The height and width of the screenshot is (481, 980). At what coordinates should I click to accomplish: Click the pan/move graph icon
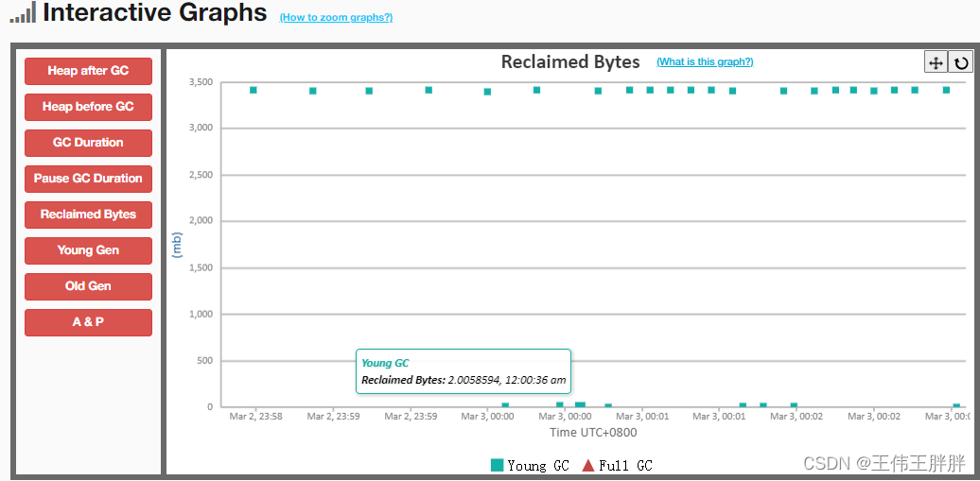(936, 62)
